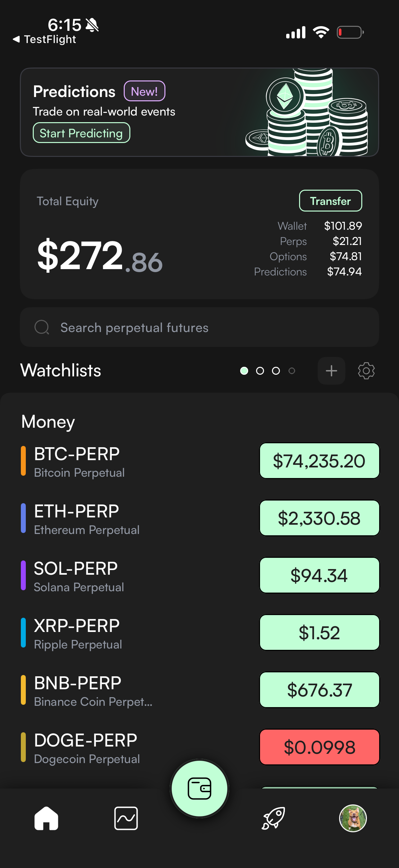Tap the wallet floating action button
The width and height of the screenshot is (399, 868).
(x=199, y=788)
